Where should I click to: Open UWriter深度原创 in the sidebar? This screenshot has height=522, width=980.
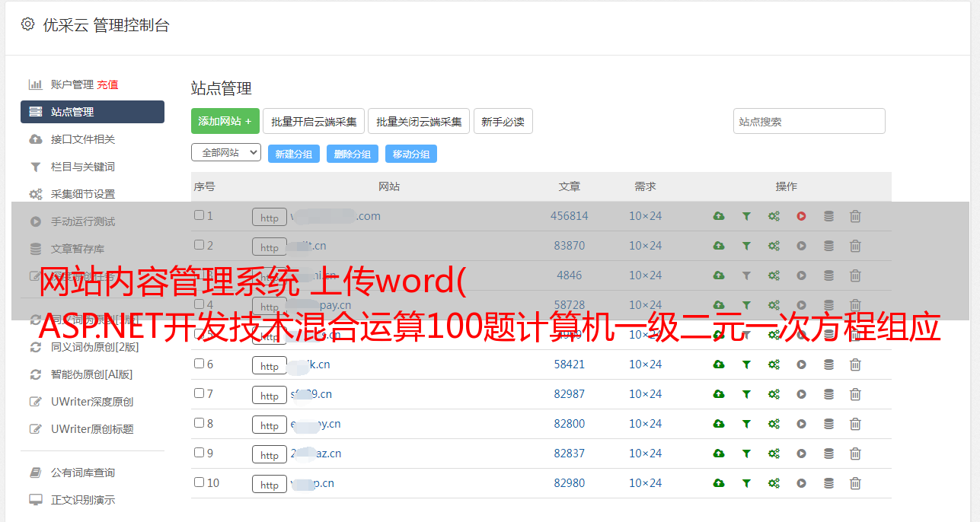(x=92, y=402)
